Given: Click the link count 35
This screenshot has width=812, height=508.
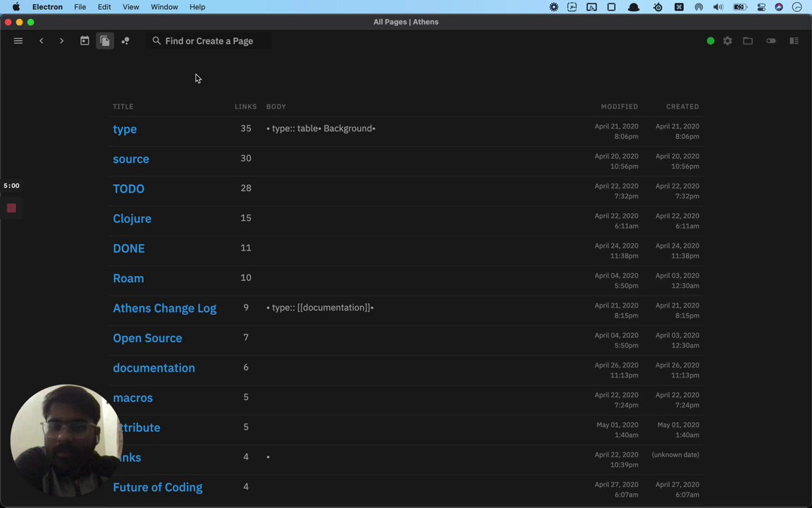Looking at the screenshot, I should point(245,128).
